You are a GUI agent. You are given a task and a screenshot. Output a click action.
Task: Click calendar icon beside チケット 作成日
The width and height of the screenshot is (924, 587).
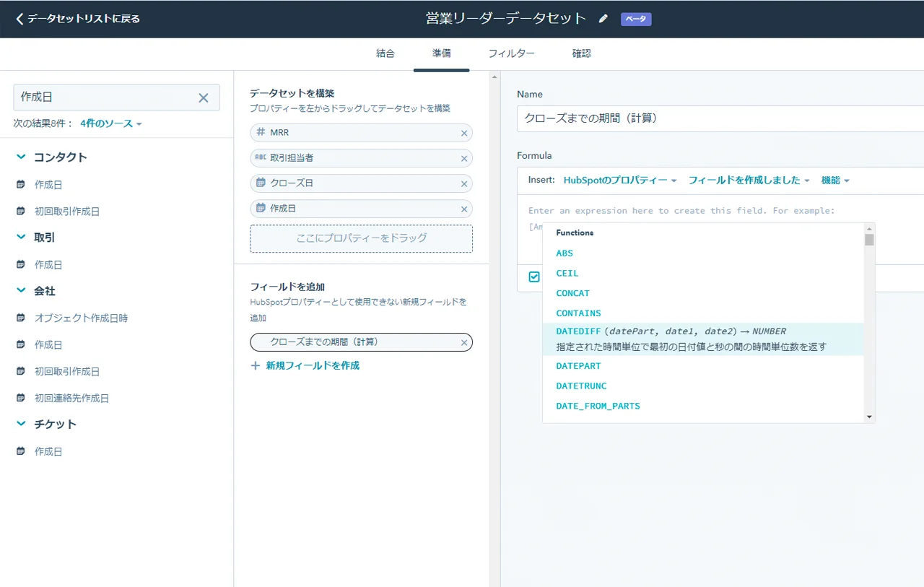[21, 451]
